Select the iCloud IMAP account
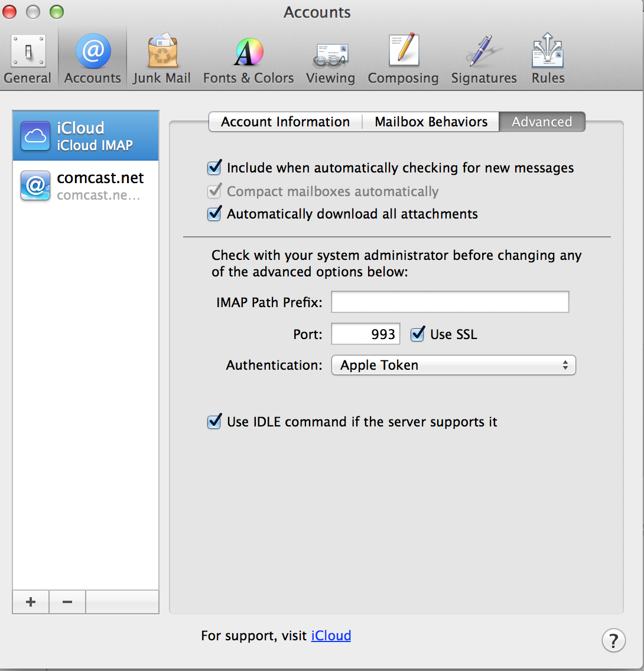This screenshot has height=671, width=644. pyautogui.click(x=86, y=136)
